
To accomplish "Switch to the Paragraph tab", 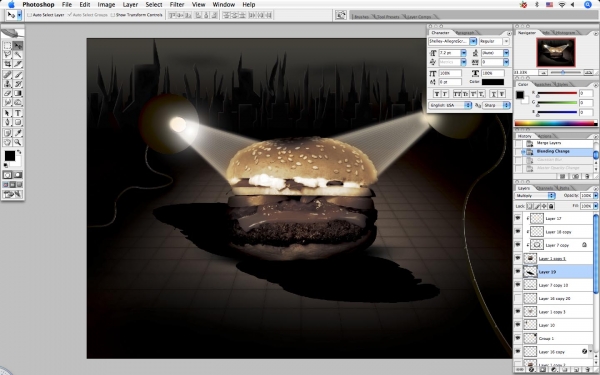I will pyautogui.click(x=466, y=33).
